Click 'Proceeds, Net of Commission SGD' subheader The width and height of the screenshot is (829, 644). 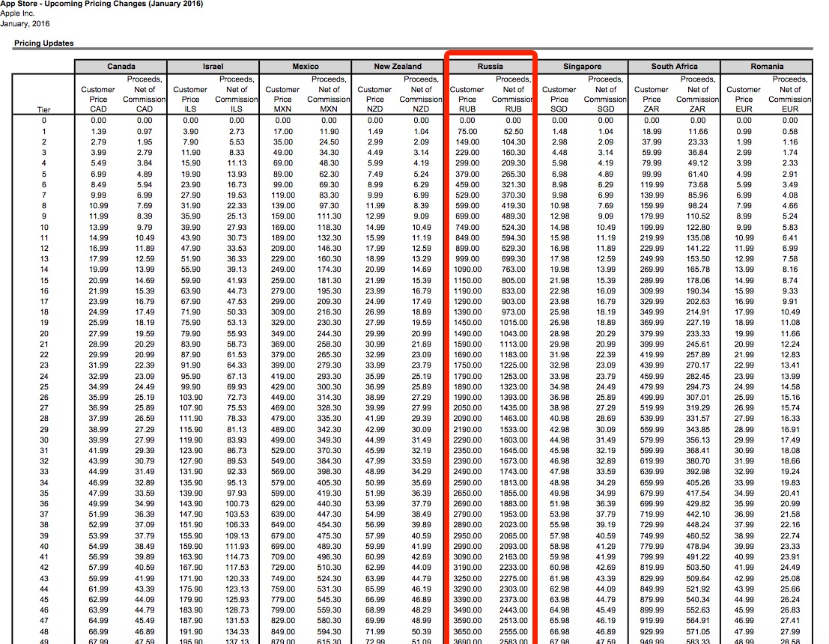[605, 94]
